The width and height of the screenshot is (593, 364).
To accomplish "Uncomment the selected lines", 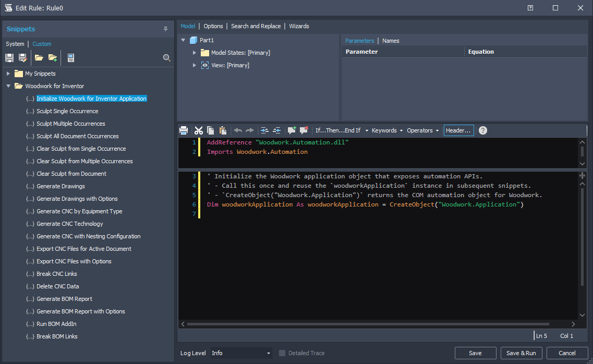I will 304,130.
